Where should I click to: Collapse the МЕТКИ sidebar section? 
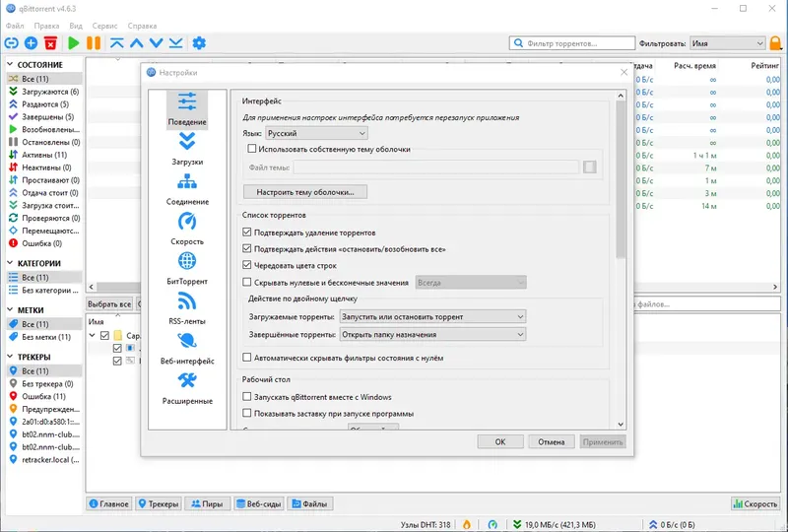point(10,310)
